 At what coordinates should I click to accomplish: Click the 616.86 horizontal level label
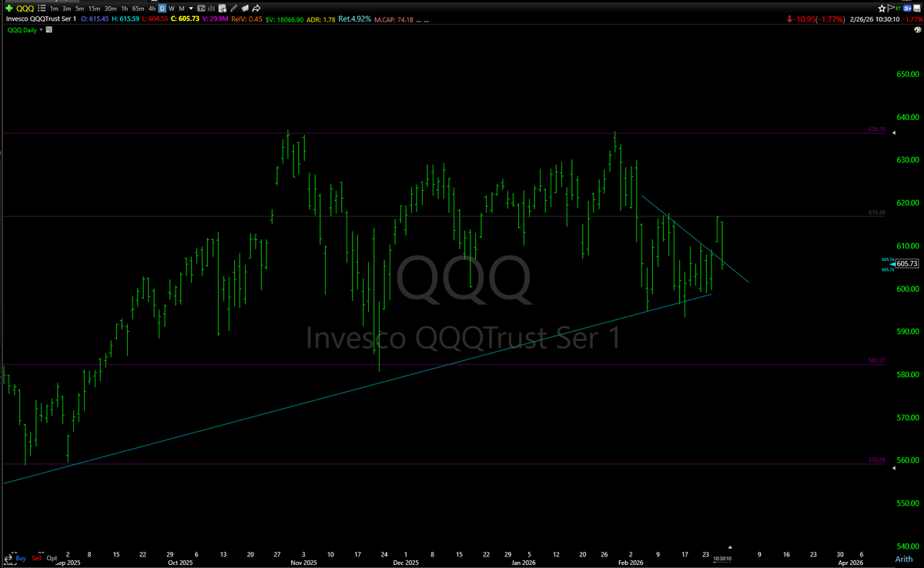point(876,211)
